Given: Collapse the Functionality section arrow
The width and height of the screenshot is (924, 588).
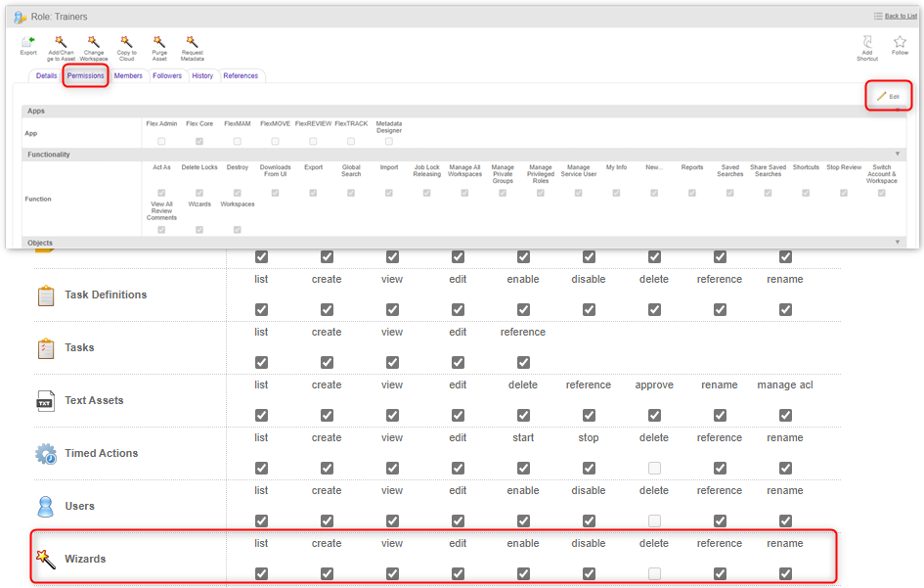Looking at the screenshot, I should pyautogui.click(x=898, y=154).
